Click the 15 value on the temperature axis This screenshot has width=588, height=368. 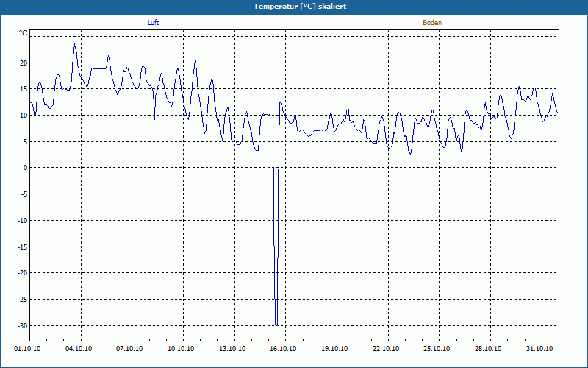[24, 89]
